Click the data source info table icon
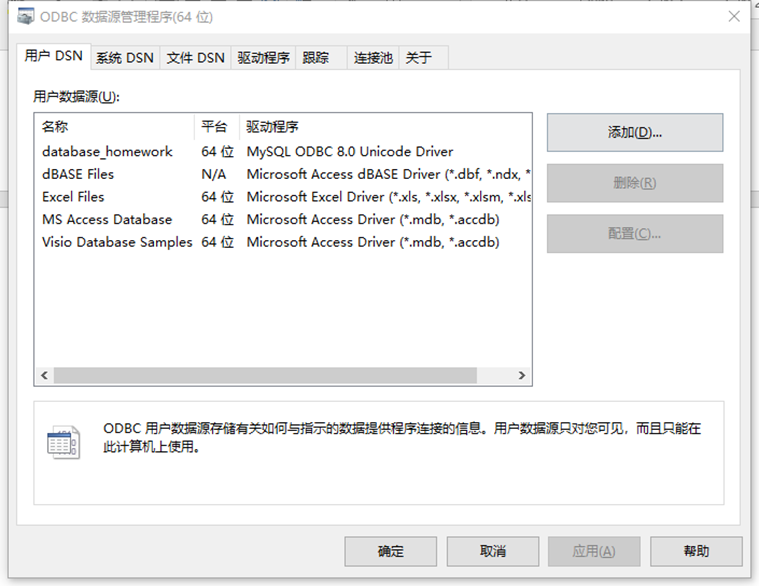 tap(63, 442)
